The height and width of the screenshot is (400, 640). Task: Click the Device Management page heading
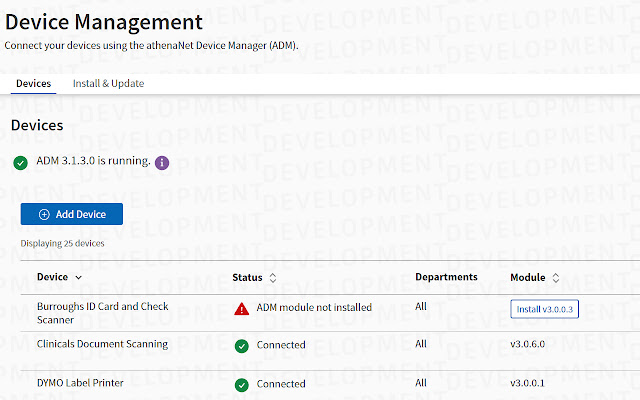point(104,22)
